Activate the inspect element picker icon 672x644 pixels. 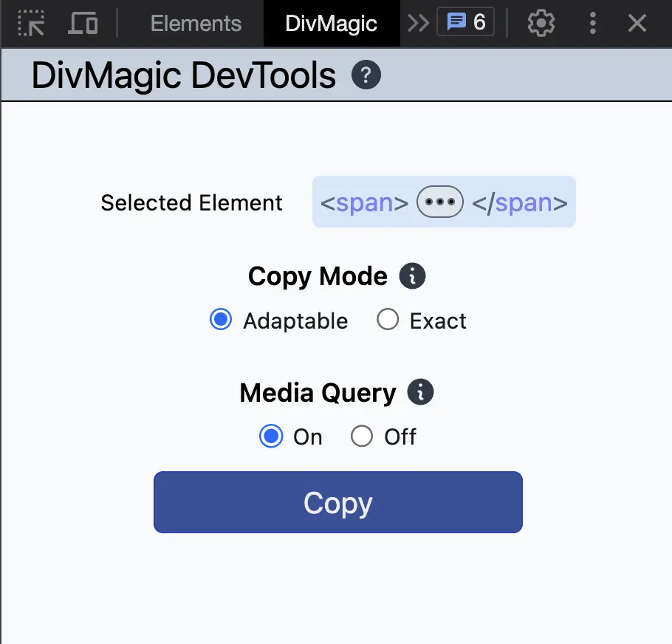31,23
